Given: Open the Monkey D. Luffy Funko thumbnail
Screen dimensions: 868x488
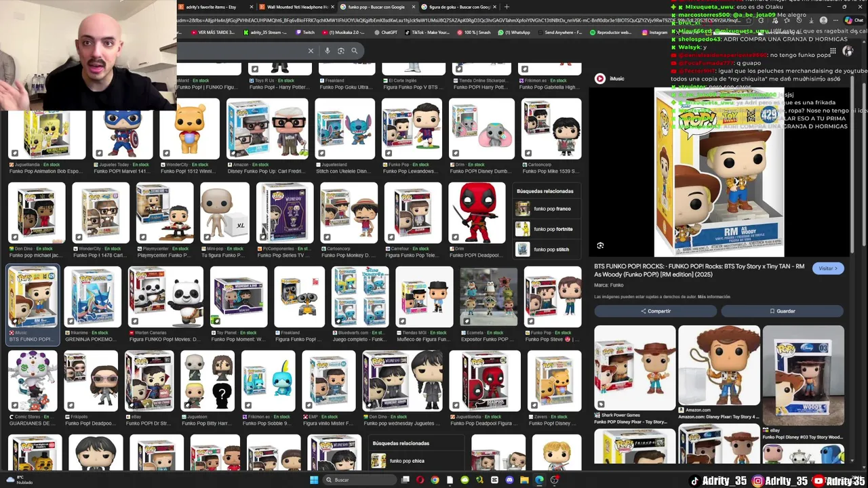Looking at the screenshot, I should coord(349,213).
